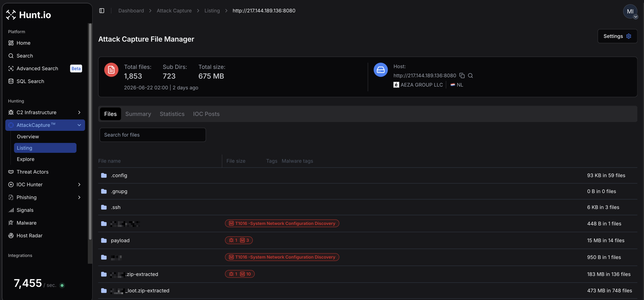Click the AttackCapture target icon
The width and height of the screenshot is (644, 300).
(11, 125)
